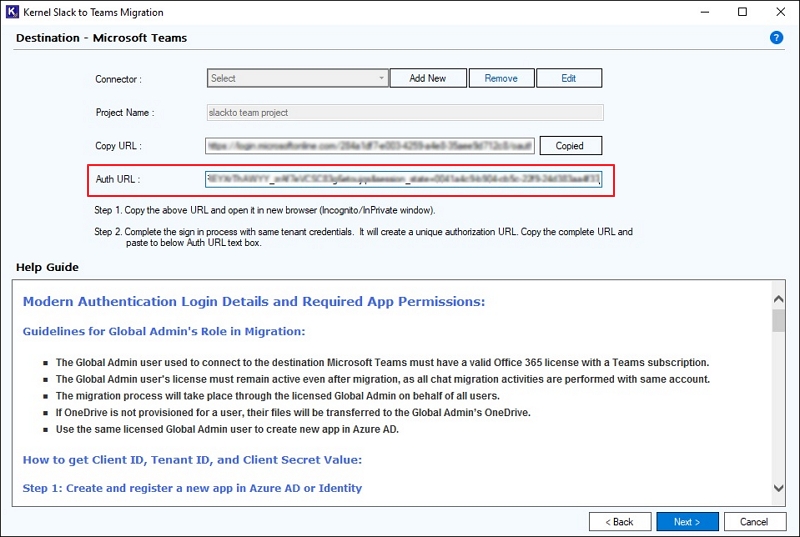Viewport: 800px width, 537px height.
Task: Cancel the migration wizard
Action: click(x=754, y=522)
